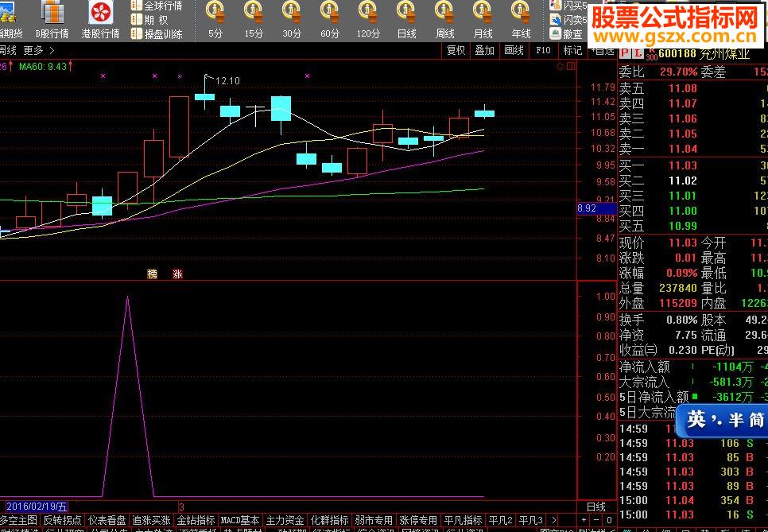Open the 复权 adjustment option

pyautogui.click(x=456, y=50)
